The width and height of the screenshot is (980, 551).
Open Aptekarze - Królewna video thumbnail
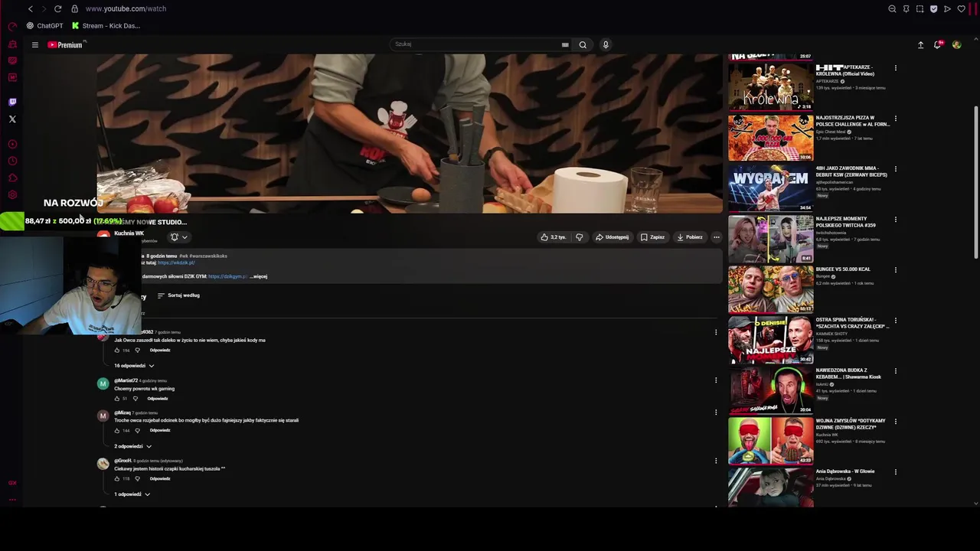[770, 86]
